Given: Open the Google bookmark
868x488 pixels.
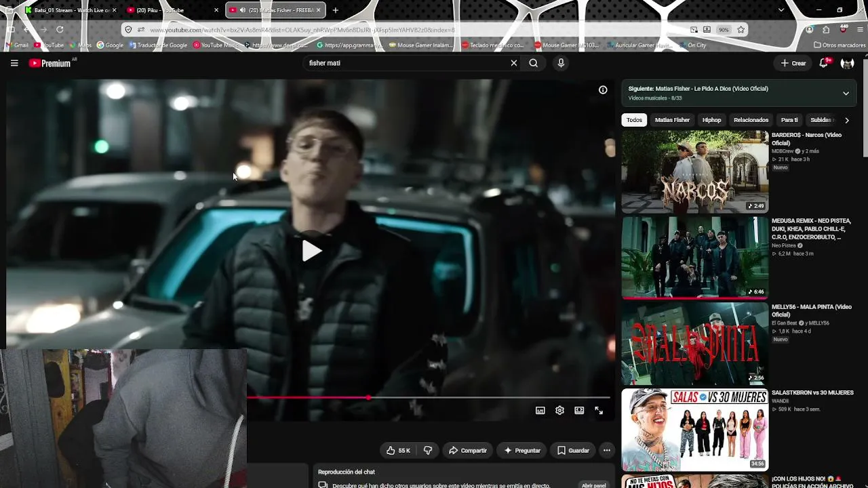Looking at the screenshot, I should pos(110,45).
